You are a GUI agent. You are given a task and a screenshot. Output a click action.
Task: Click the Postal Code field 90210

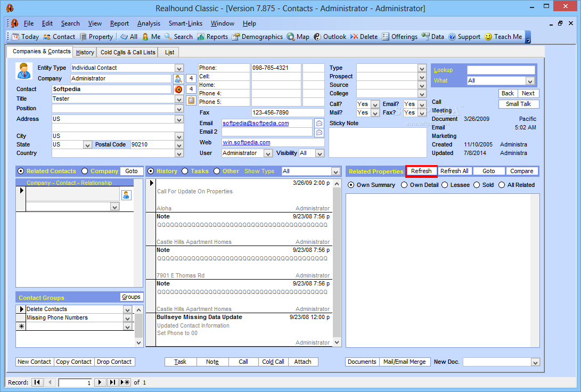[x=153, y=145]
